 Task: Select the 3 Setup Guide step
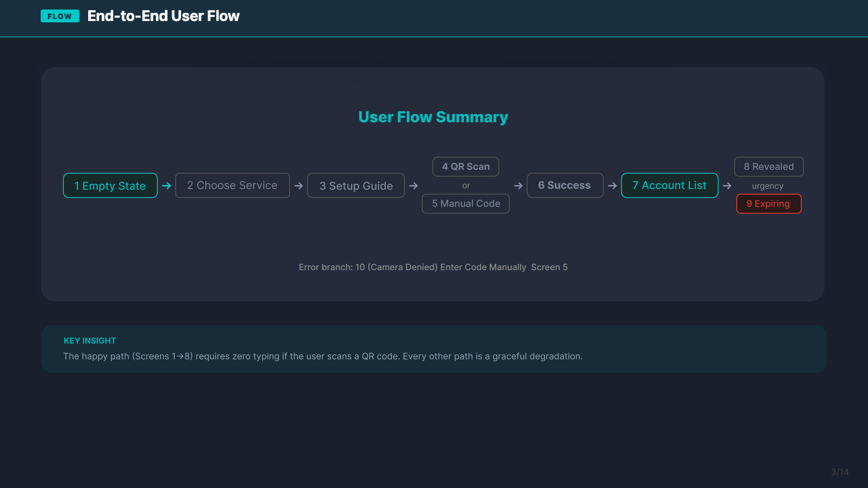[356, 185]
